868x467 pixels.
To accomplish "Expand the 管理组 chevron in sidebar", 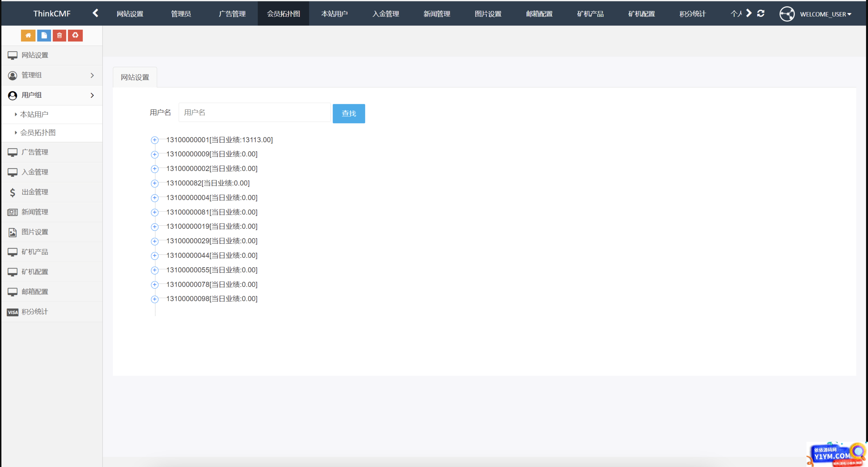I will 92,75.
